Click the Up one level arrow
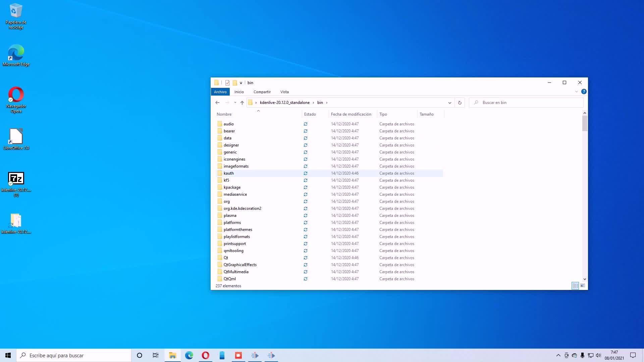 tap(242, 103)
